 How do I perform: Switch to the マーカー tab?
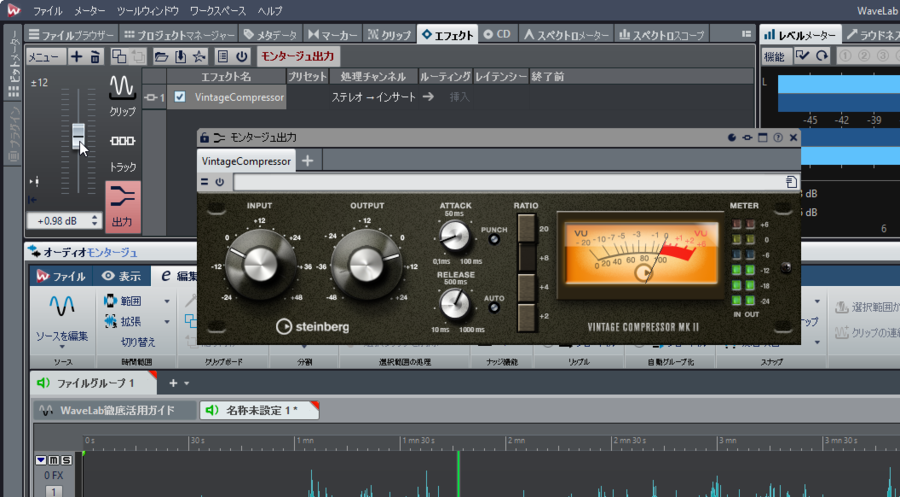(333, 34)
